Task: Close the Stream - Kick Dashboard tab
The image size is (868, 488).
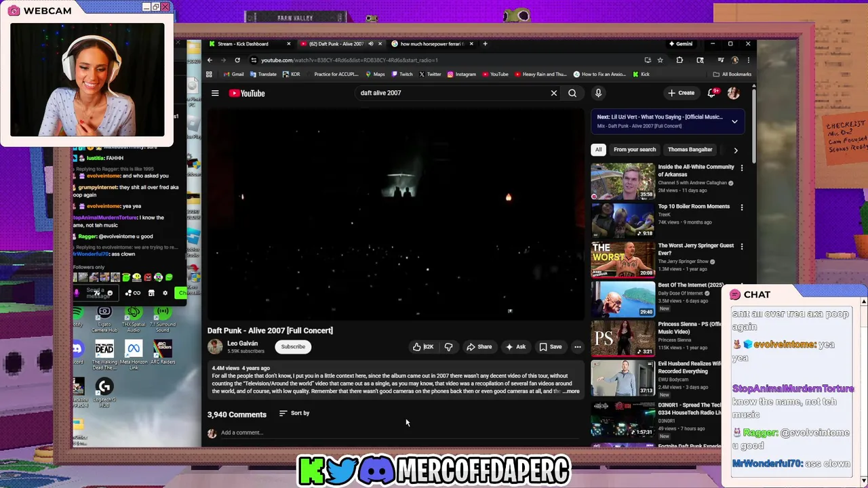Action: pos(288,43)
